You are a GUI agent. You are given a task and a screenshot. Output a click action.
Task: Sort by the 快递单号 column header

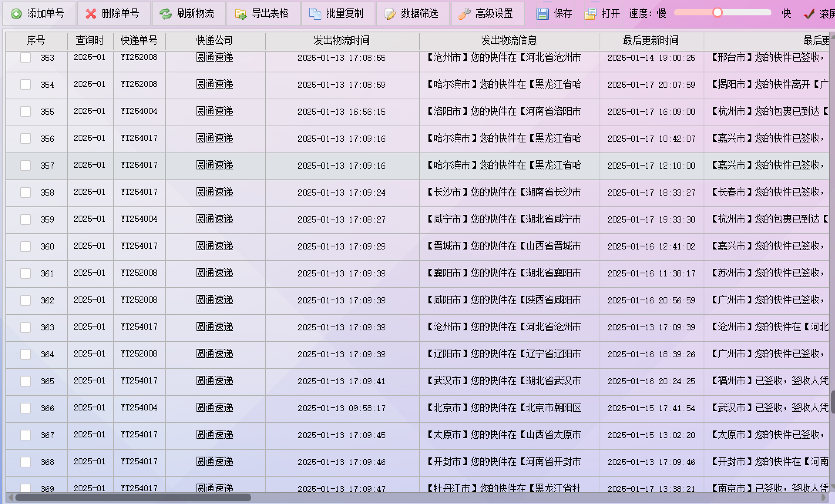139,40
